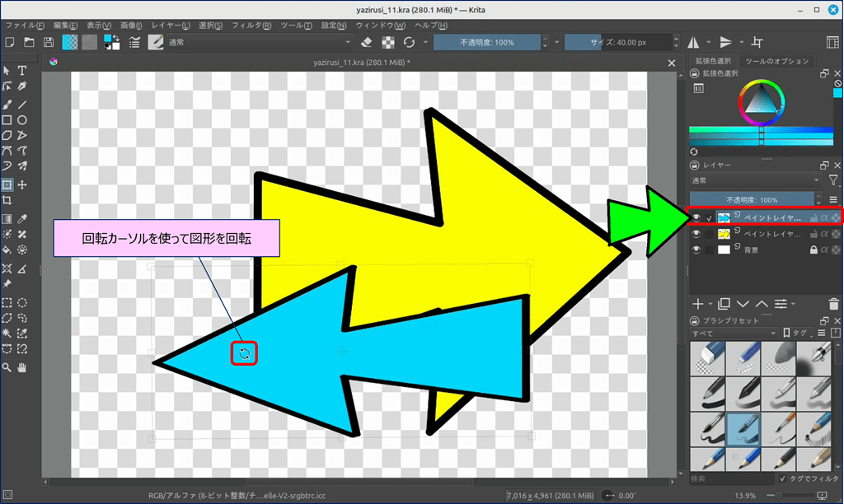
Task: Adjust the brush 不透明度 slider in toolbar
Action: click(x=487, y=42)
